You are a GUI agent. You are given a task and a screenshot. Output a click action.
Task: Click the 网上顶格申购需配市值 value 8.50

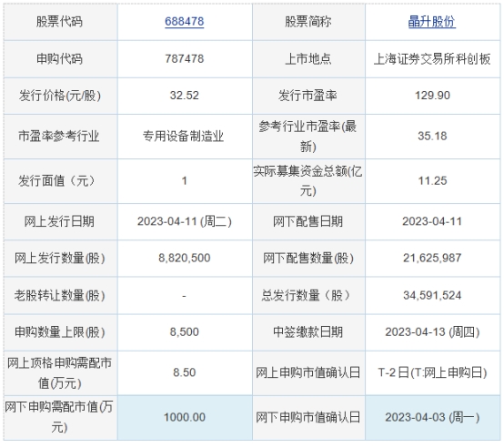click(184, 372)
